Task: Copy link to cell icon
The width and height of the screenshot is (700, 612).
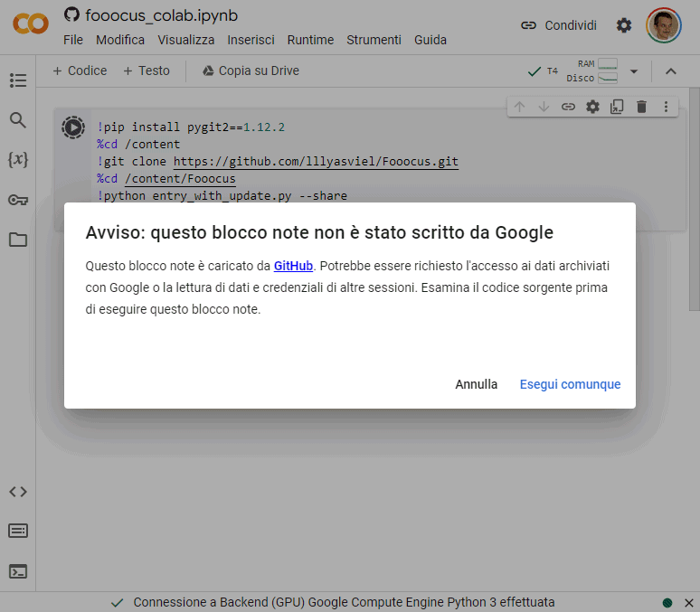Action: [x=568, y=107]
